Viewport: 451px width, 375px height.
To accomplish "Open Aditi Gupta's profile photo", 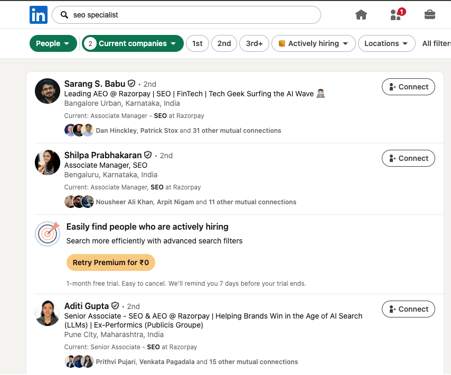I will coord(47,313).
